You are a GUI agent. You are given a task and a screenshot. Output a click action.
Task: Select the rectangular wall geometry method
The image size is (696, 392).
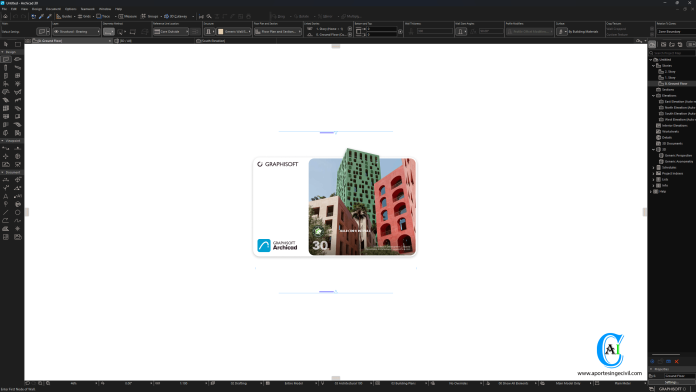point(133,32)
